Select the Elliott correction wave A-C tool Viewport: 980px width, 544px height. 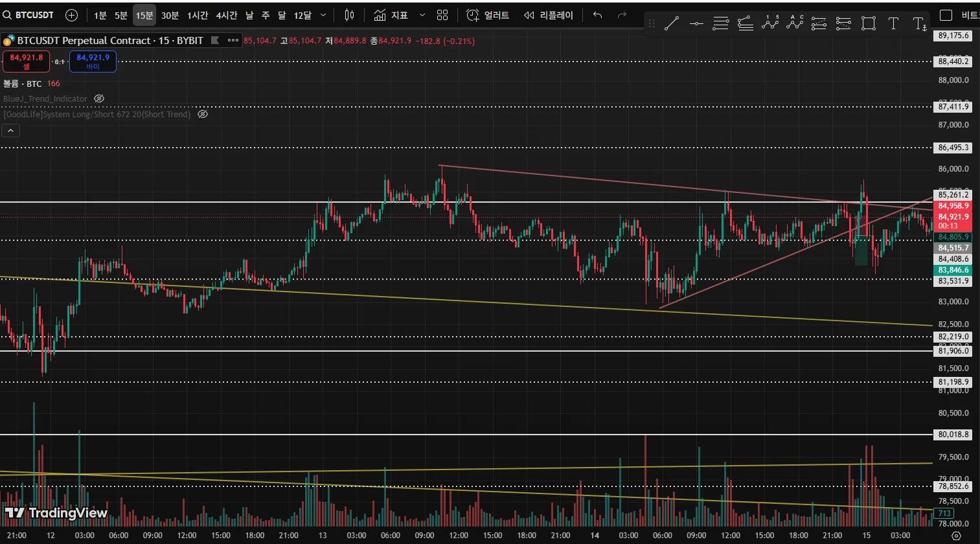795,24
